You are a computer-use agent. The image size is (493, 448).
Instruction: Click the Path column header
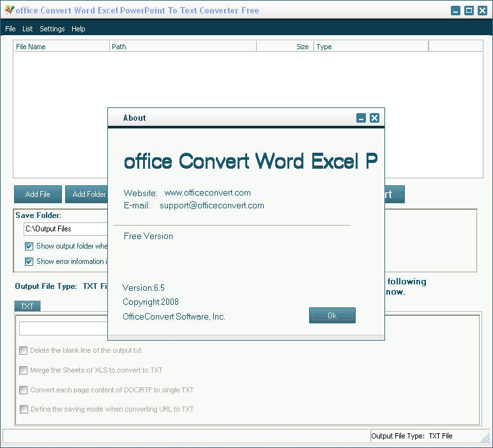pyautogui.click(x=183, y=47)
